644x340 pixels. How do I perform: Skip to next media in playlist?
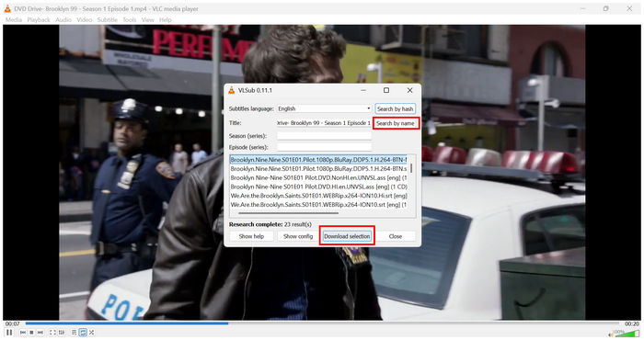[x=40, y=333]
